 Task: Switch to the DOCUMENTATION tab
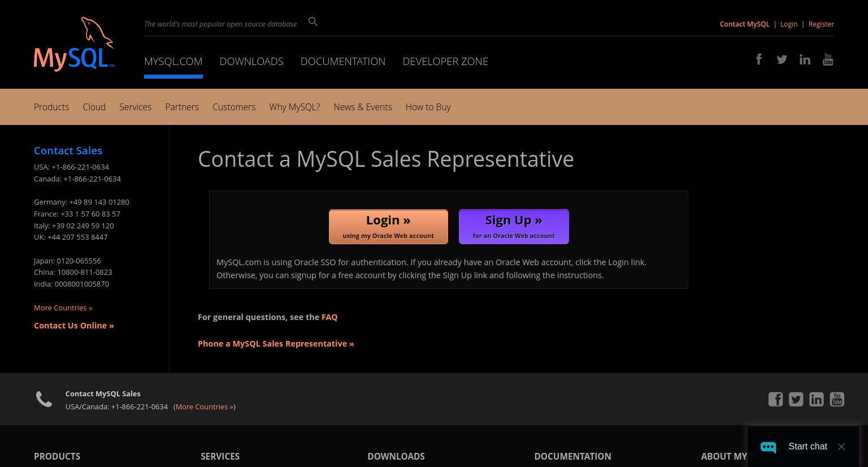point(343,61)
